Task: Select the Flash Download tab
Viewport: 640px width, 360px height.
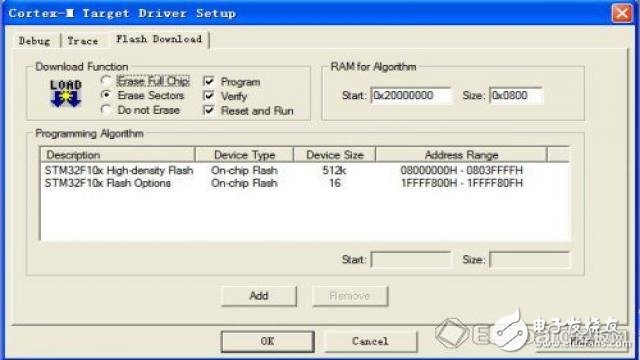Action: click(x=159, y=39)
